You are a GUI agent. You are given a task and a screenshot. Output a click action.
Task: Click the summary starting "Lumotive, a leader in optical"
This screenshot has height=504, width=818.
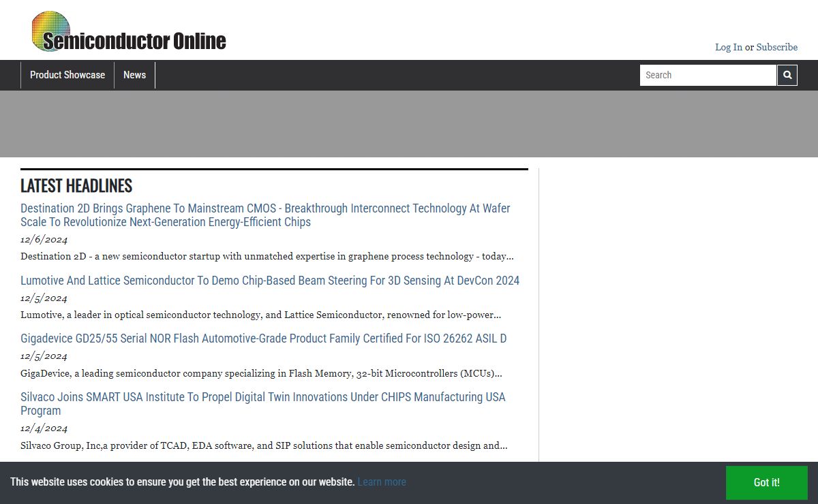click(261, 315)
